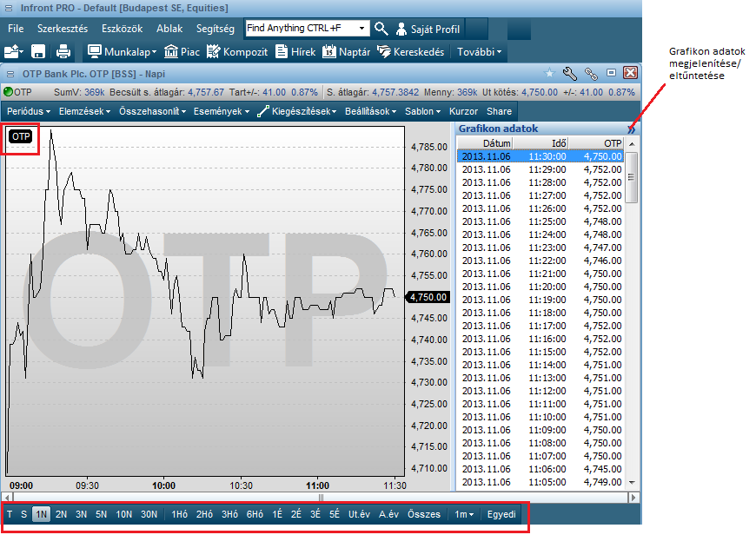Open the Kompozit window
756x548 pixels.
tap(236, 52)
